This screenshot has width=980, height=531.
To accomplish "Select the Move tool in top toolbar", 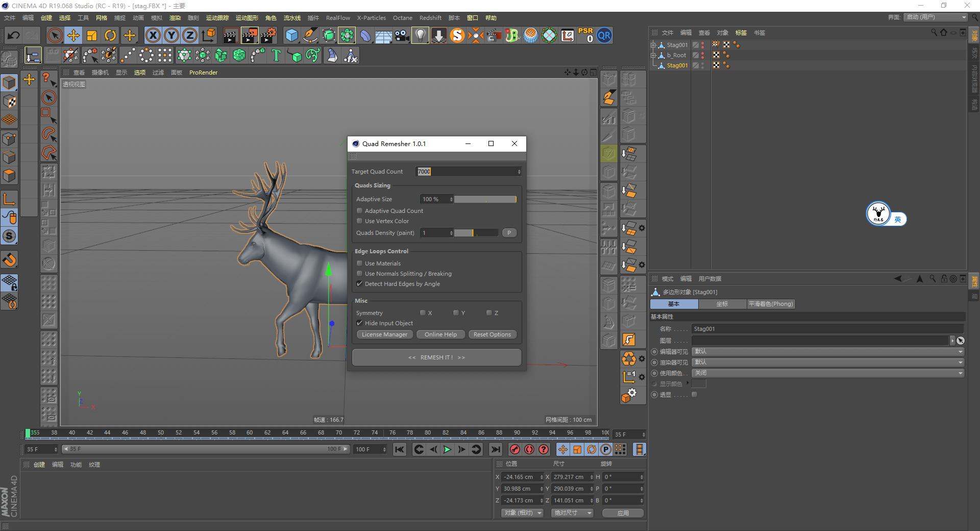I will coord(73,35).
